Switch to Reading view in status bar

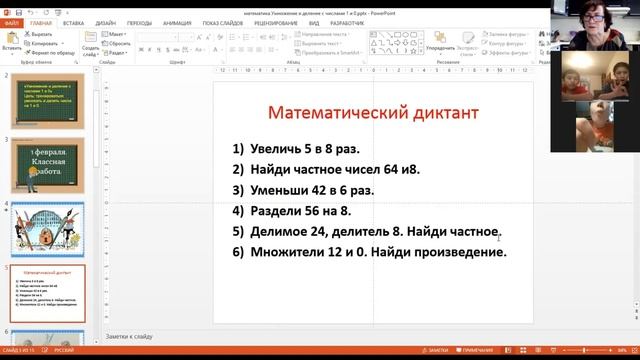[x=538, y=350]
